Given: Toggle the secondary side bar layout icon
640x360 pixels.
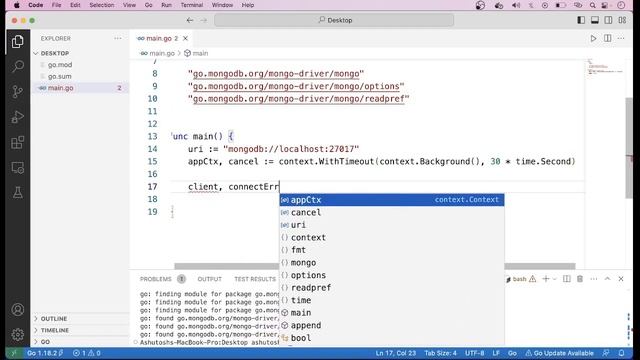Looking at the screenshot, I should [608, 20].
